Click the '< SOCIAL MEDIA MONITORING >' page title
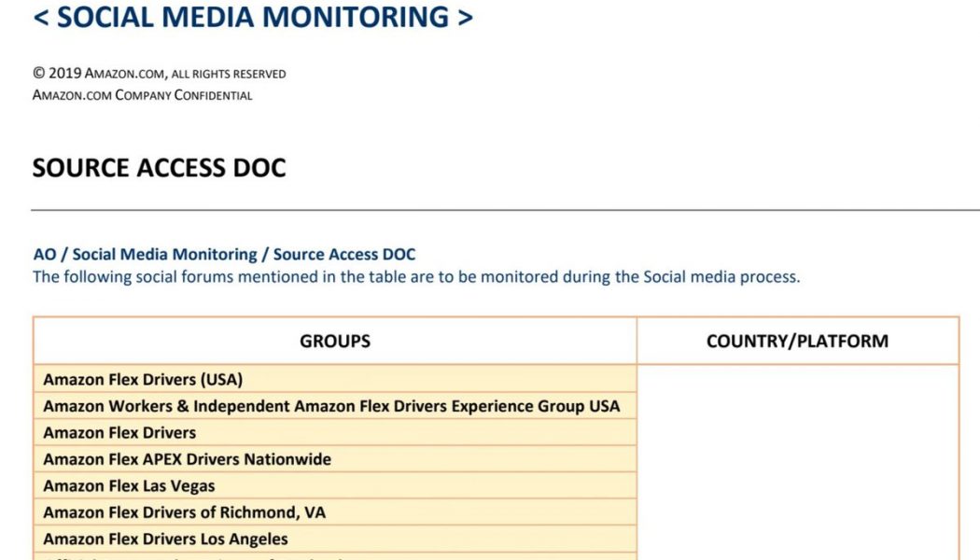 [x=253, y=17]
